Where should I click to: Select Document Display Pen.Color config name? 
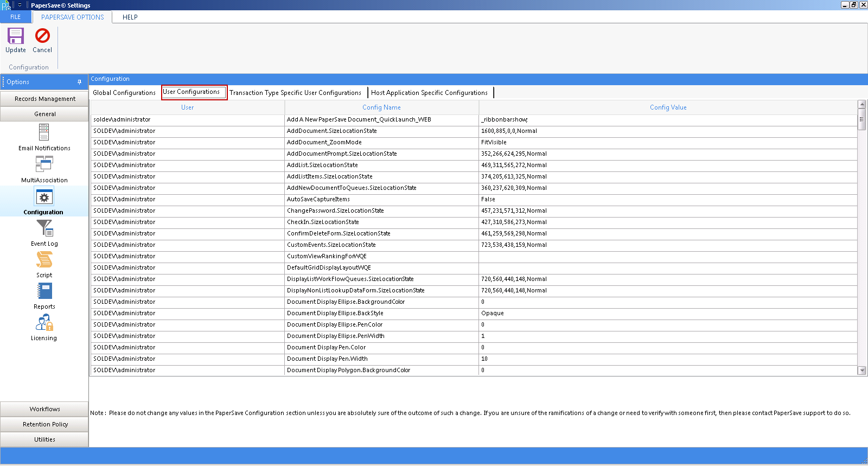[x=381, y=348]
